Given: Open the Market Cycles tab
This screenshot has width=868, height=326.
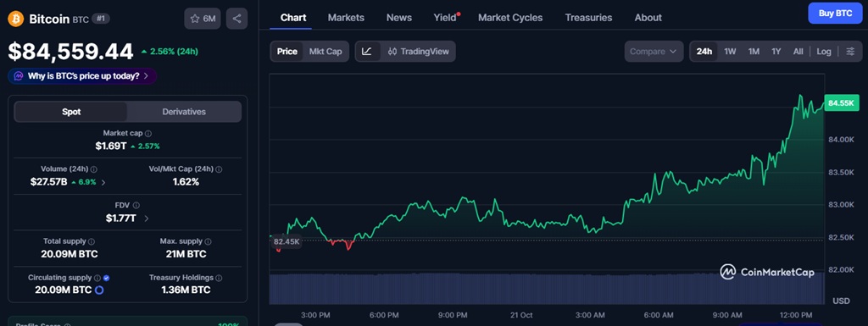Looking at the screenshot, I should [510, 18].
